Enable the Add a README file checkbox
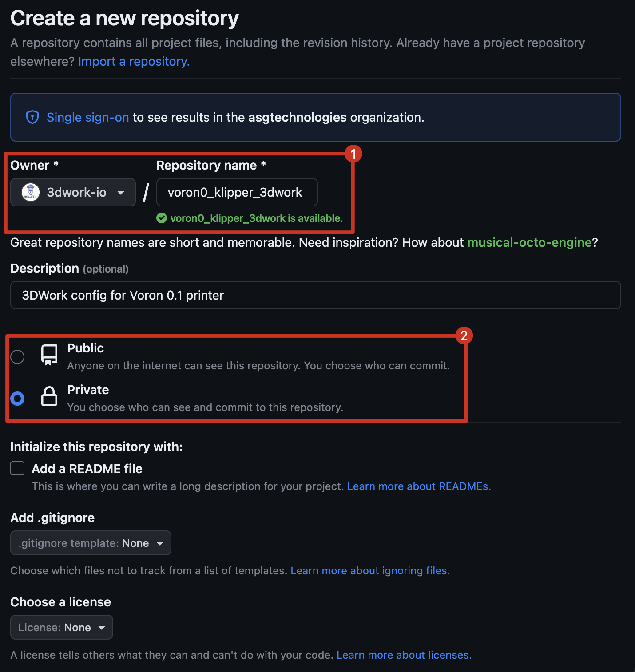 coord(18,468)
